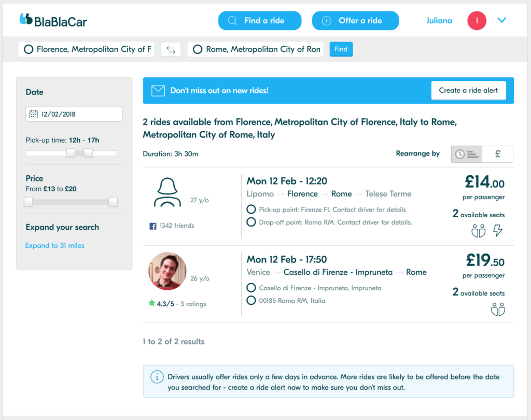Click the lightning bolt instant booking icon
Viewport: 531px width, 420px height.
(497, 231)
